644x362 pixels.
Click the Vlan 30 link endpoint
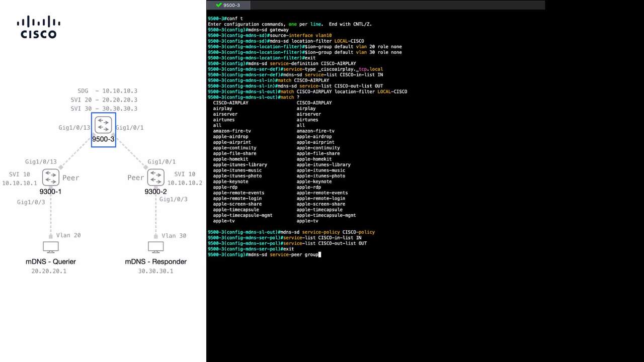point(155,236)
